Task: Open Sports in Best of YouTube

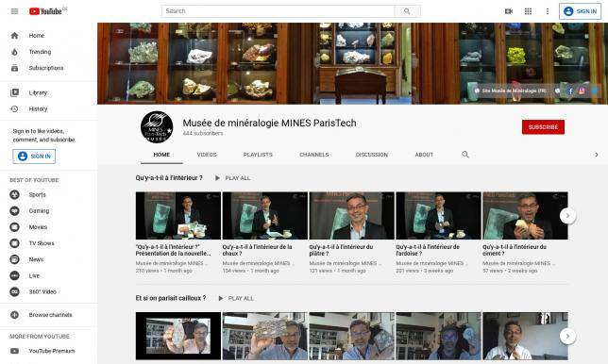Action: (48, 194)
